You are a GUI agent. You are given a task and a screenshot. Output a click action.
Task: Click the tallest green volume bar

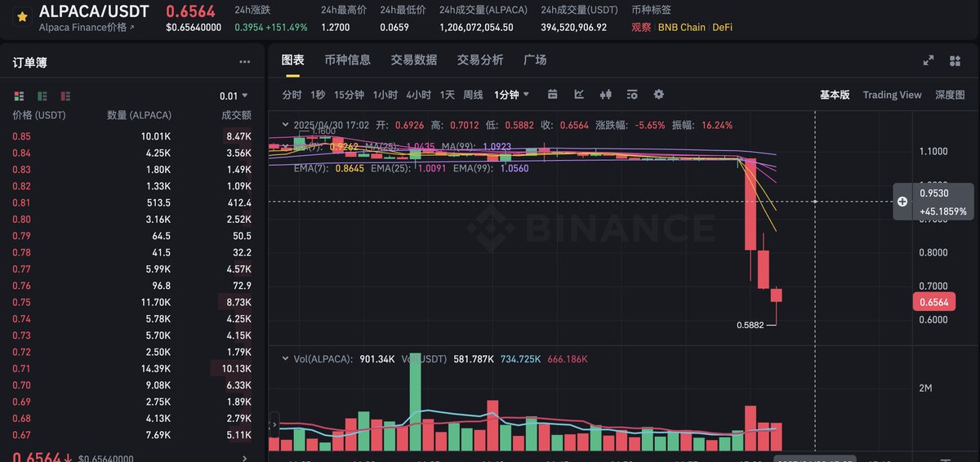416,402
